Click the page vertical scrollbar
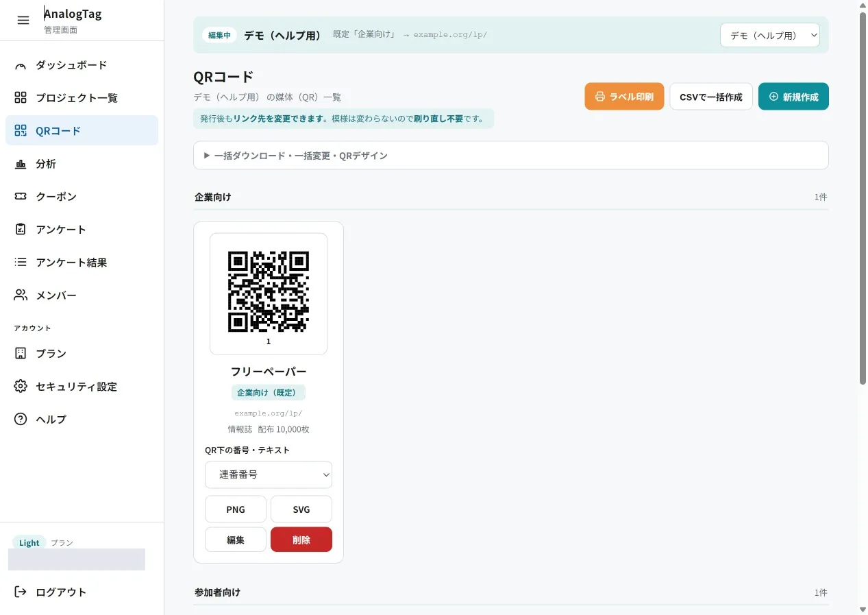This screenshot has height=615, width=868. click(863, 199)
